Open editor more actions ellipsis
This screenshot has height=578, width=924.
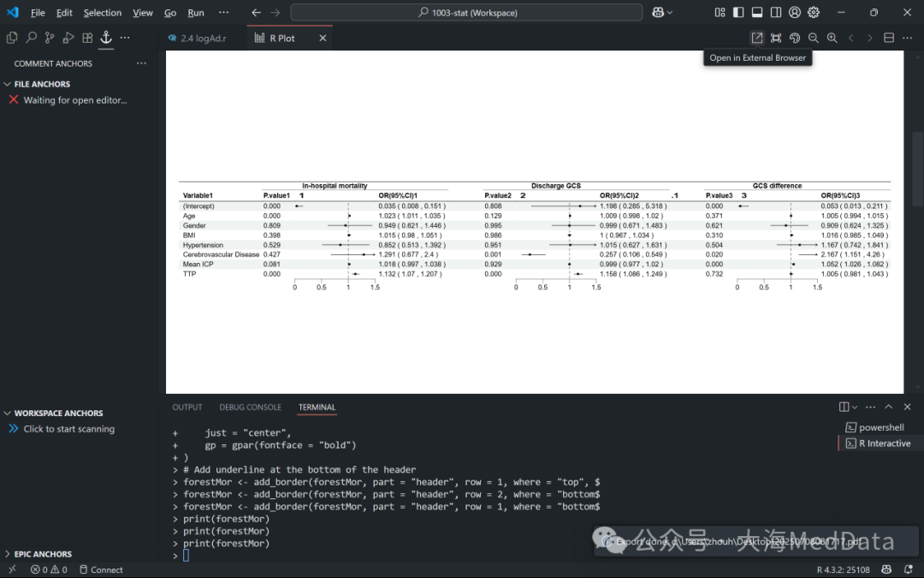pos(908,38)
